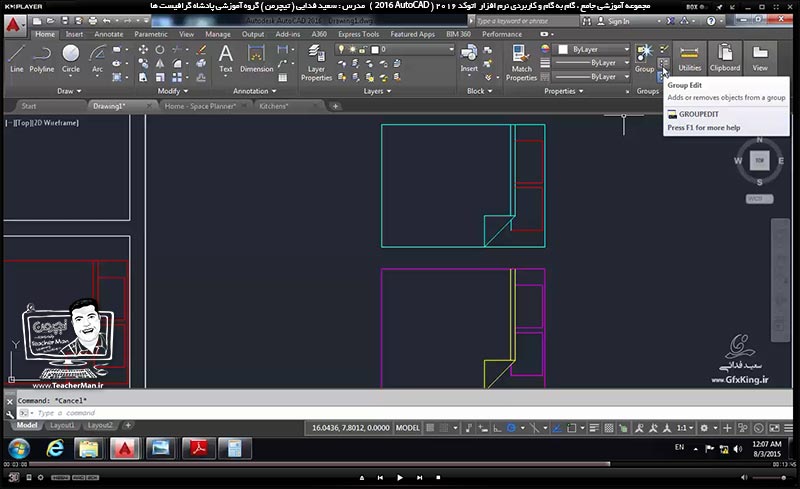
Task: Adjust the KMPlayer volume slider
Action: click(769, 478)
